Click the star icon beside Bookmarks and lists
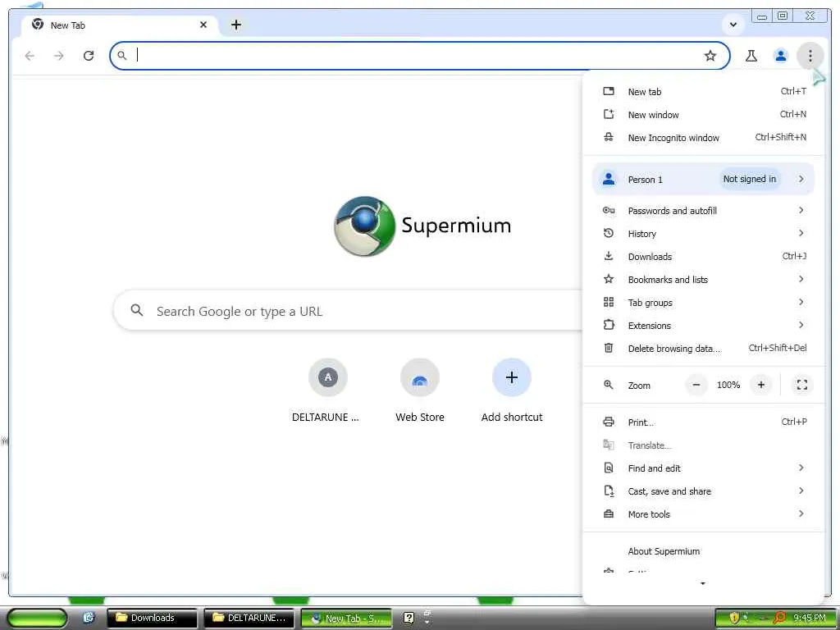Image resolution: width=840 pixels, height=630 pixels. (609, 279)
